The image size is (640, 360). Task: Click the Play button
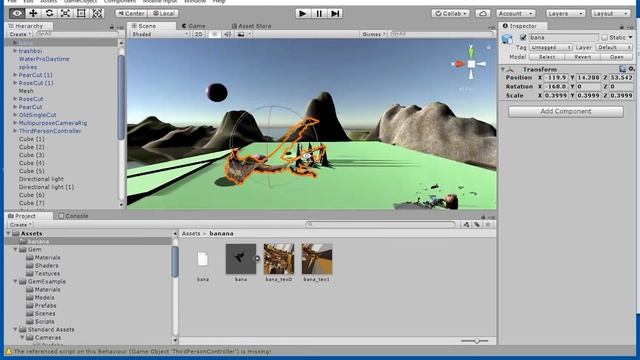click(302, 13)
